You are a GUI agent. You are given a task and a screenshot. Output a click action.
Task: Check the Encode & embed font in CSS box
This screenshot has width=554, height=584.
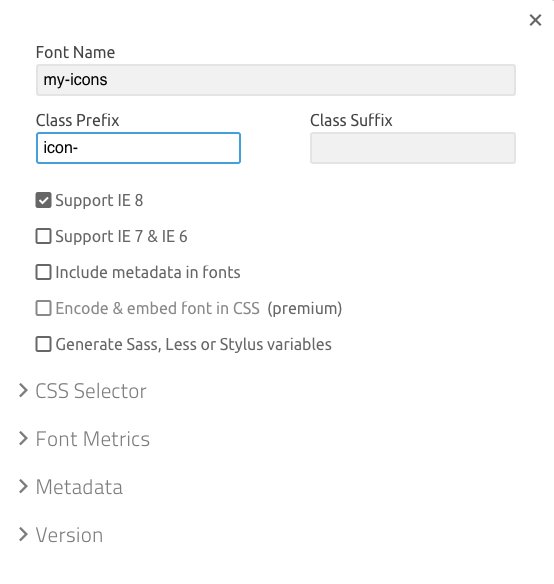[44, 308]
